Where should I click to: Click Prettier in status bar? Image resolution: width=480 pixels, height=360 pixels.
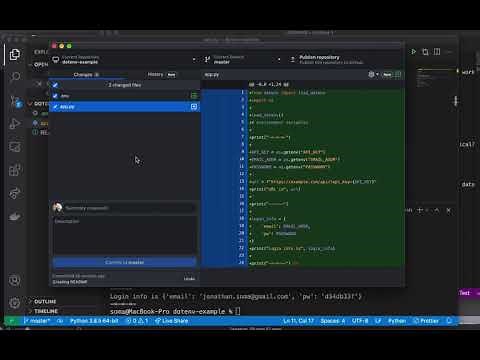coord(426,321)
